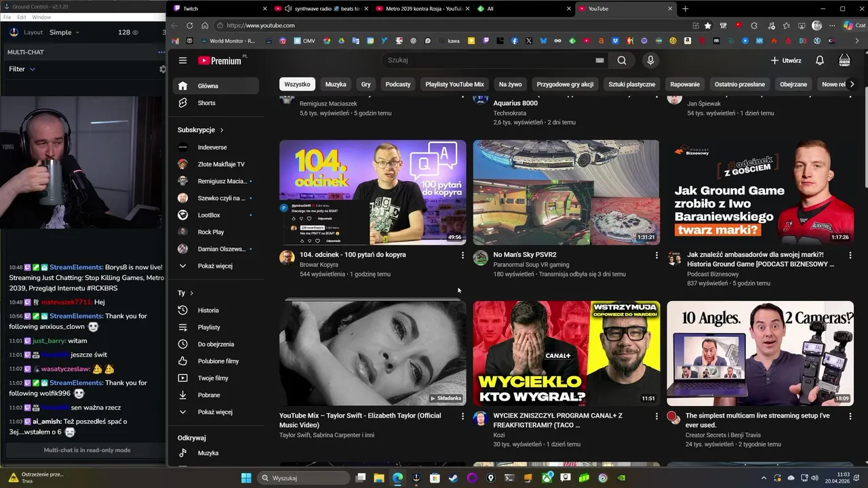Open Steam from the taskbar
Screen dimensions: 868x488
453,478
